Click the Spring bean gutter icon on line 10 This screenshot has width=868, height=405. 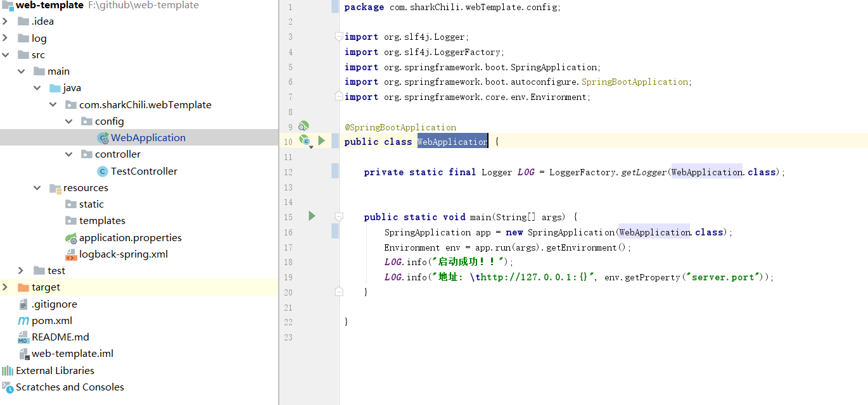(305, 140)
